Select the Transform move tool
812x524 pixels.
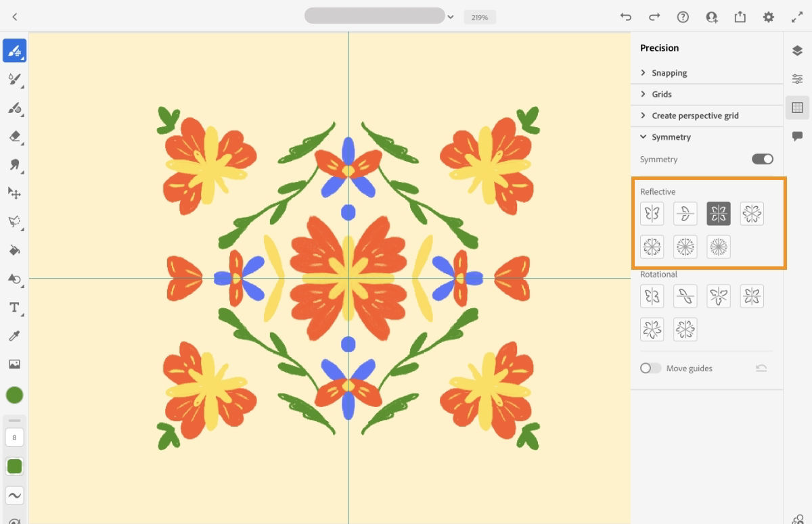pyautogui.click(x=14, y=193)
